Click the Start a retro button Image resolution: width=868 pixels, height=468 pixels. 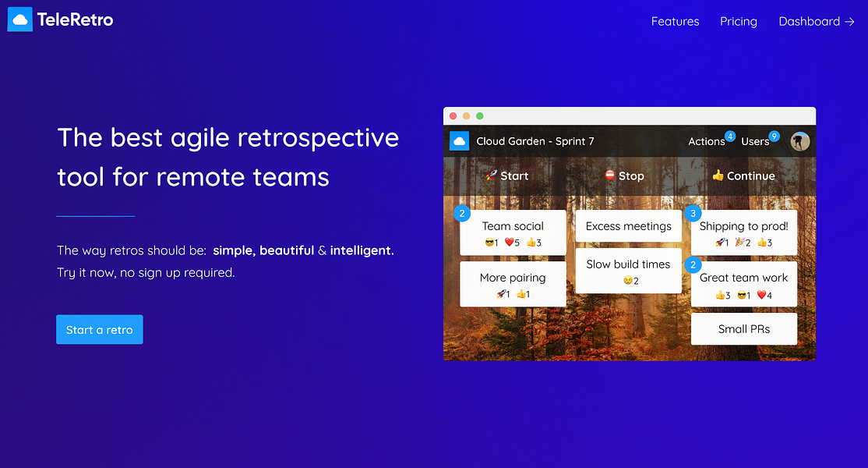[100, 329]
